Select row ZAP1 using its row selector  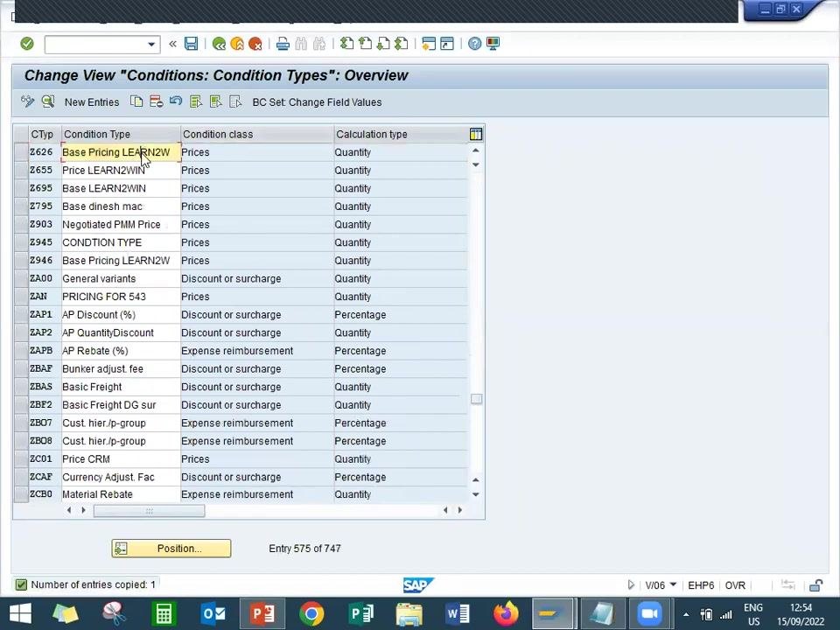pos(21,314)
